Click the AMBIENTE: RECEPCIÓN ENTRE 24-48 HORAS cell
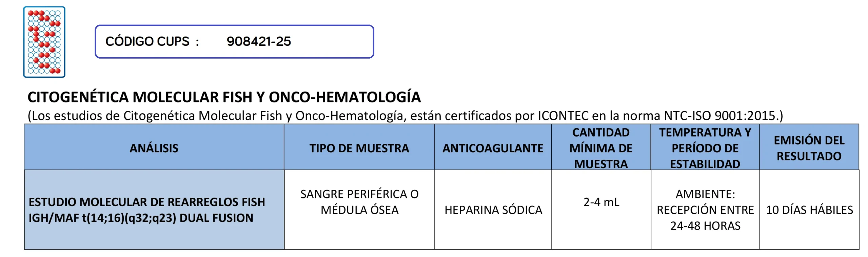The width and height of the screenshot is (868, 257). click(x=705, y=210)
